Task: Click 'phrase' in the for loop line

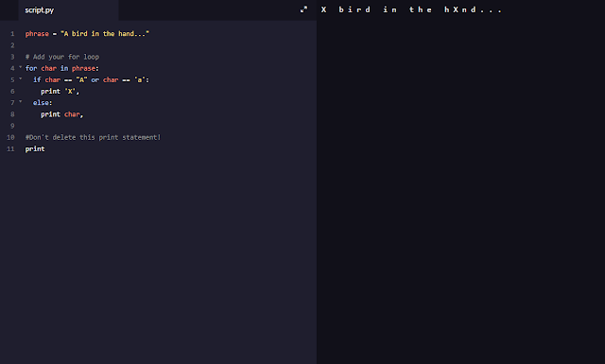Action: pyautogui.click(x=83, y=69)
